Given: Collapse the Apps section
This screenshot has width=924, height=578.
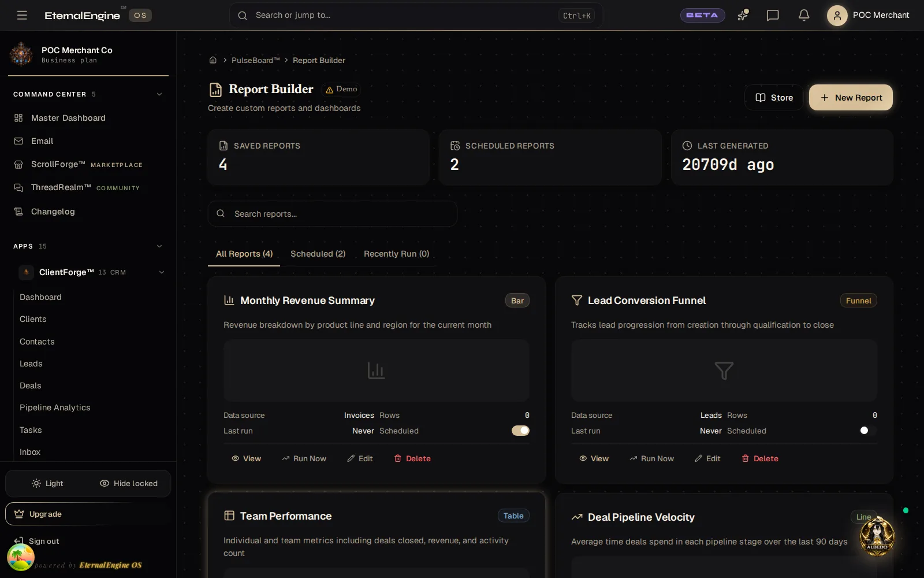Looking at the screenshot, I should [x=159, y=246].
